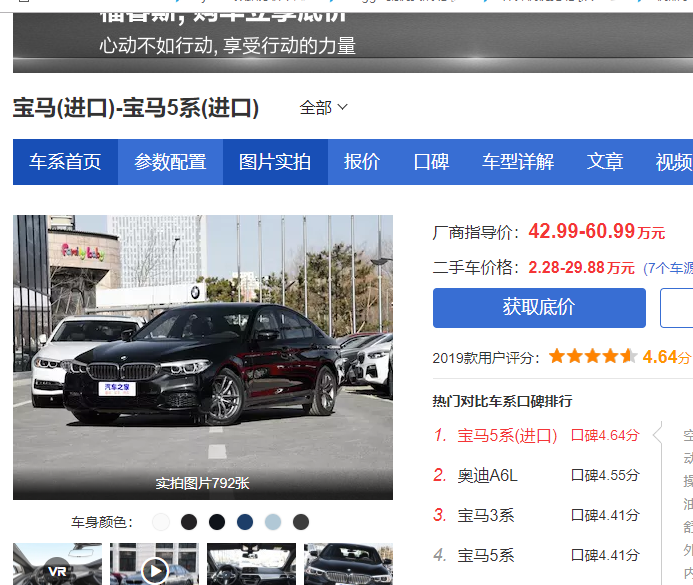This screenshot has height=585, width=693.
Task: Click the 7个车源 used car link
Action: point(668,268)
